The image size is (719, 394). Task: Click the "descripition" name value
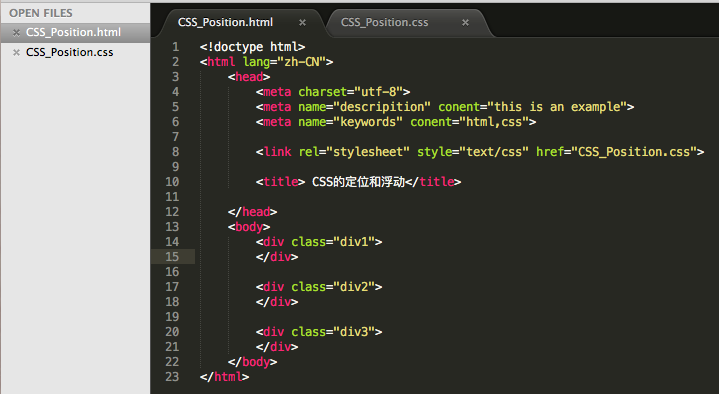pyautogui.click(x=382, y=107)
